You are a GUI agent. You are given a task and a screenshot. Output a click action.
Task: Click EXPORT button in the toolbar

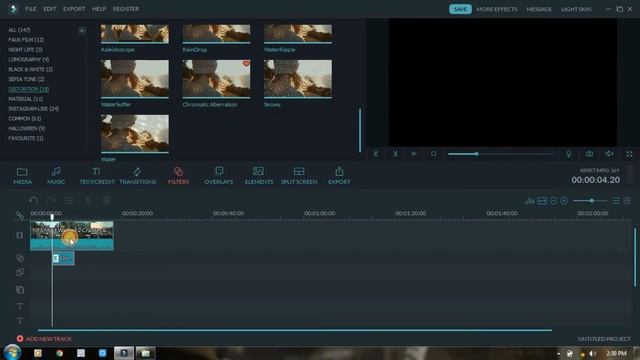tap(339, 176)
